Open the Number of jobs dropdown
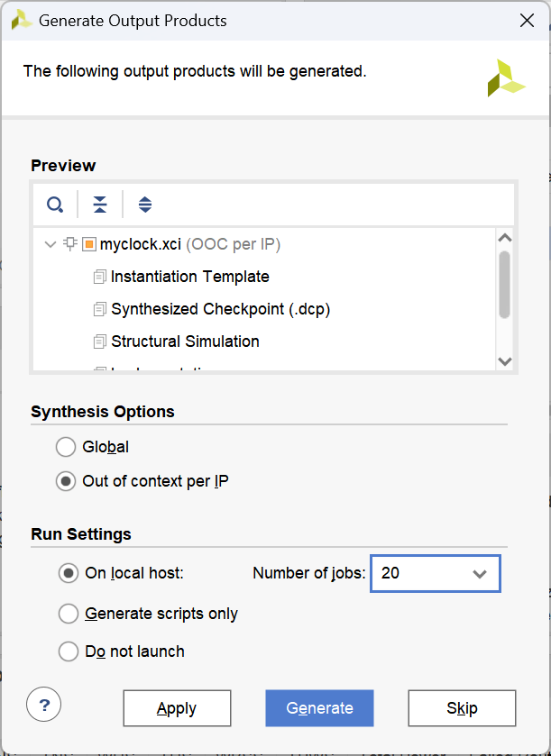 click(x=479, y=573)
